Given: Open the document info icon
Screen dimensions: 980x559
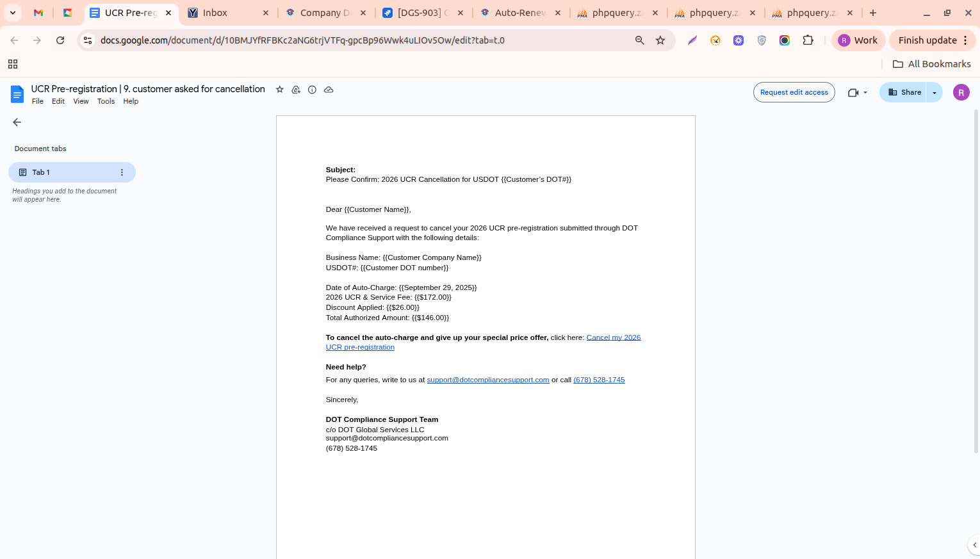Looking at the screenshot, I should (312, 90).
